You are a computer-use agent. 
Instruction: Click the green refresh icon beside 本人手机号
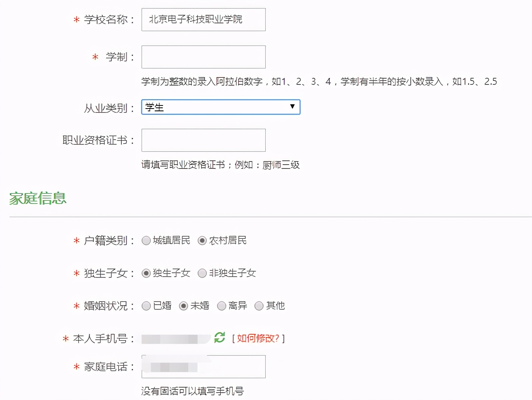tap(219, 338)
